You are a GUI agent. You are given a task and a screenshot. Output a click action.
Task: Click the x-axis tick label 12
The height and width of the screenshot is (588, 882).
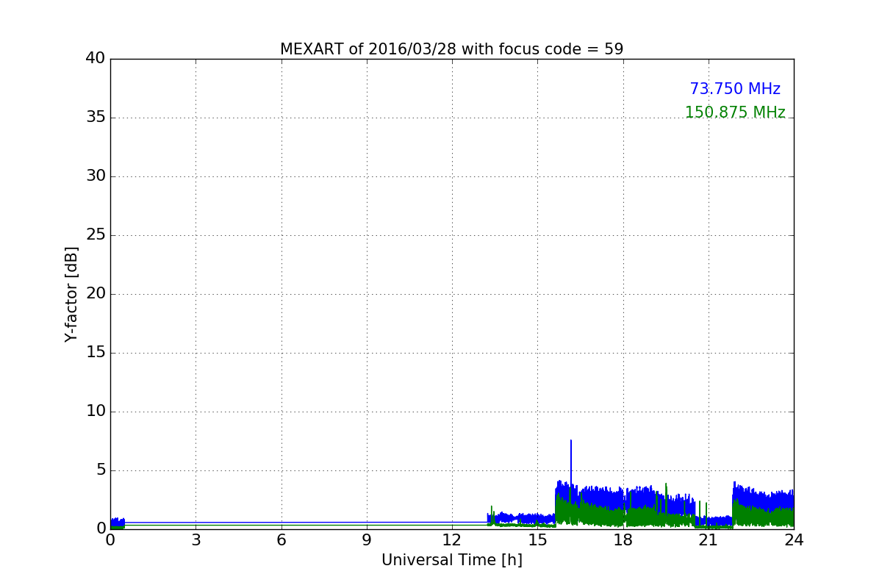(452, 540)
